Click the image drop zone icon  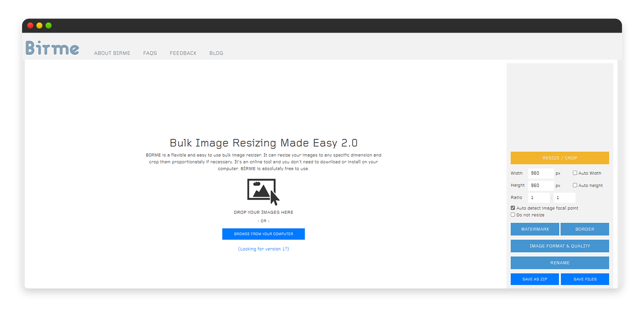(x=264, y=192)
